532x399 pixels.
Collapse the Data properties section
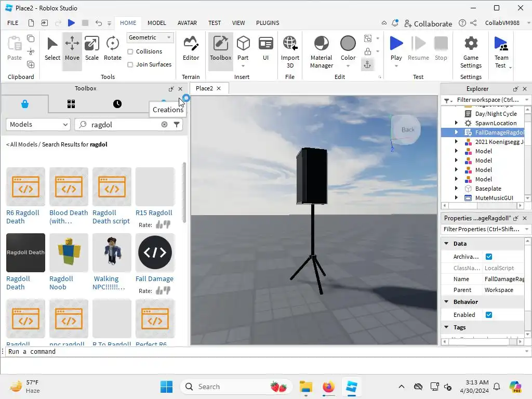(x=446, y=244)
